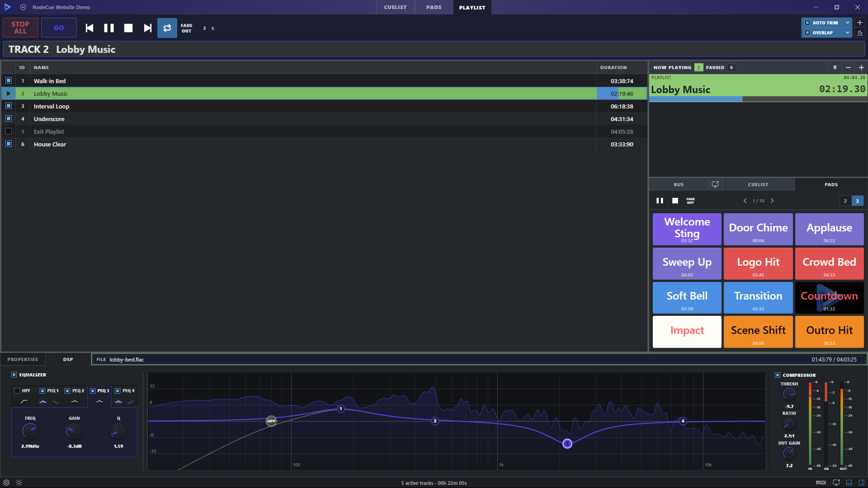
Task: Trigger the Scene Shift pad
Action: coord(758,332)
